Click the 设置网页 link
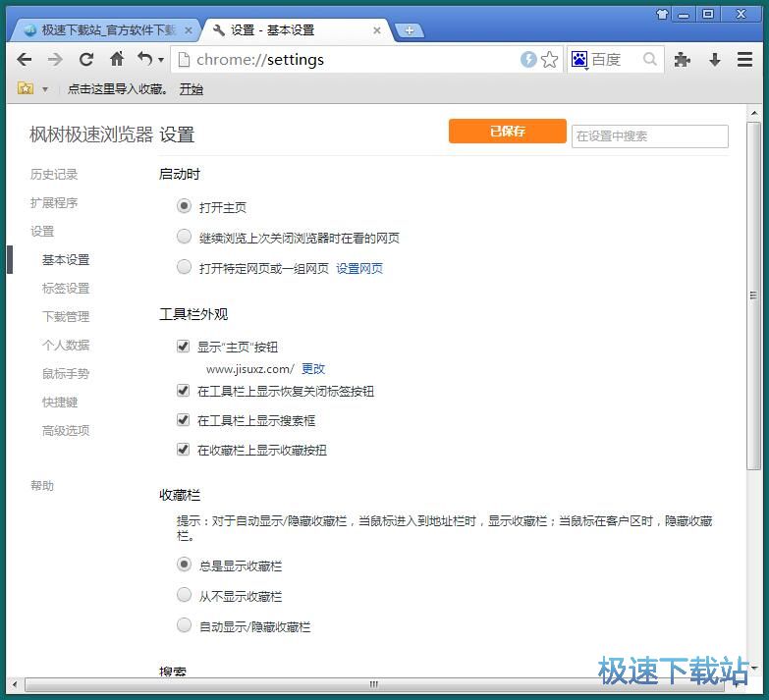Screen dimensions: 769x700 [359, 268]
